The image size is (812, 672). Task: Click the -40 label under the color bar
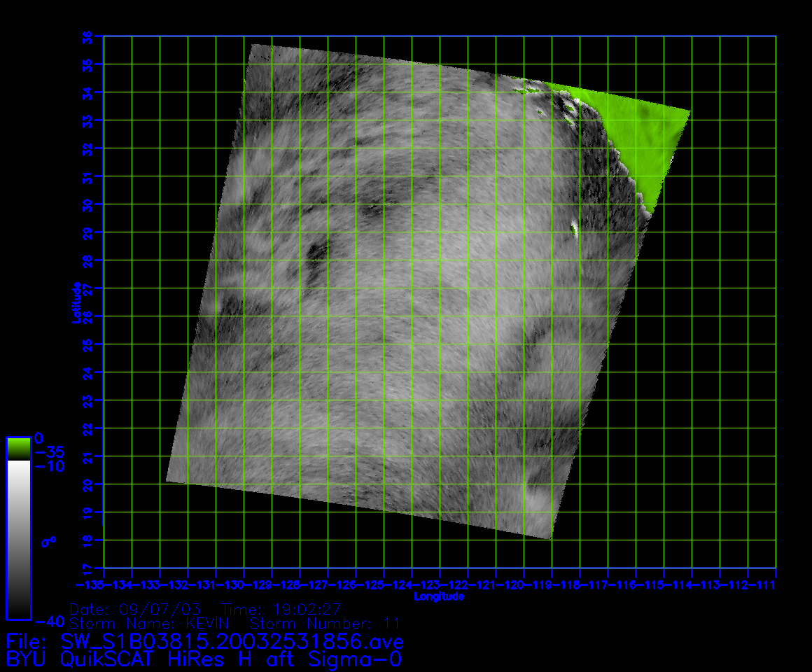pos(48,621)
